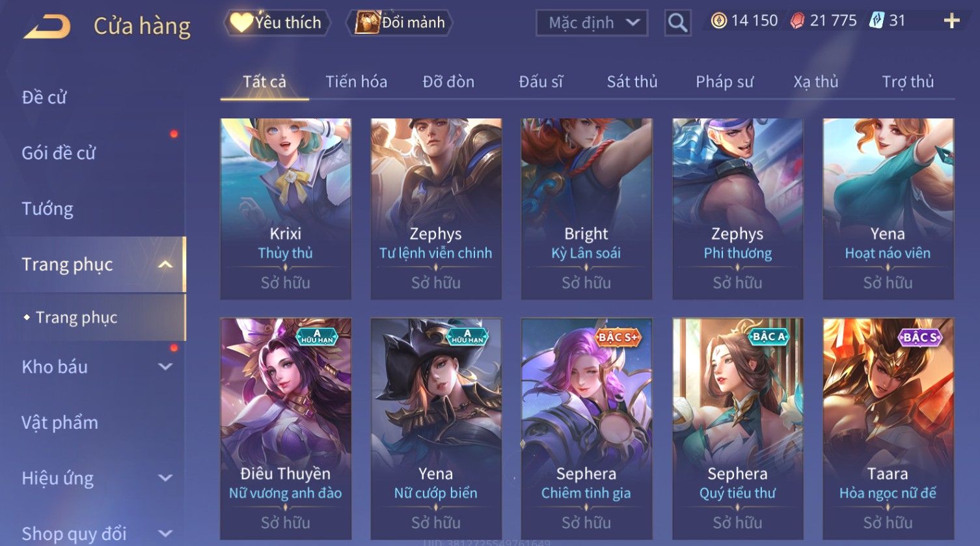The width and height of the screenshot is (980, 546).
Task: Click the golden back arrow icon
Action: (x=47, y=27)
